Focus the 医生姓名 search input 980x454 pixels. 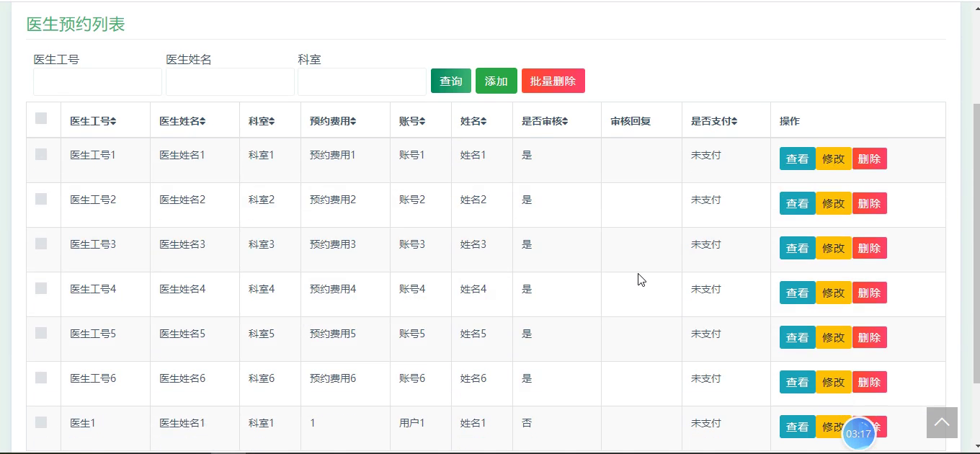[x=230, y=81]
